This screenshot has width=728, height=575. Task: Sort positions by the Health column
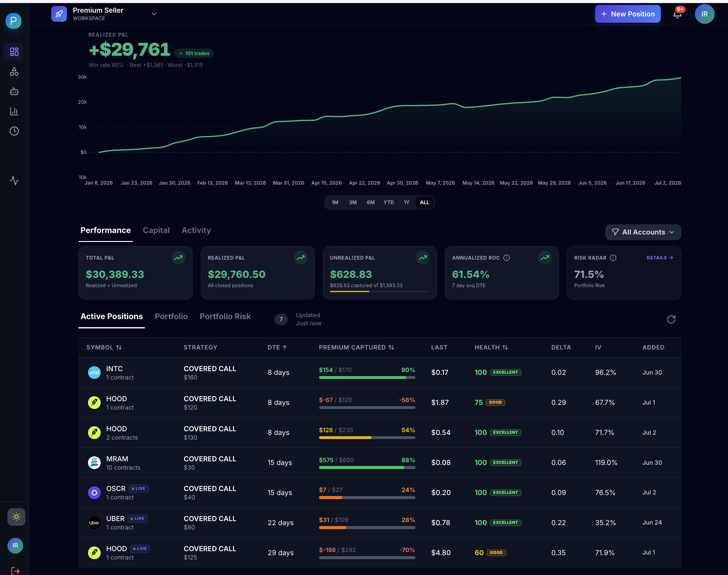[x=491, y=347]
